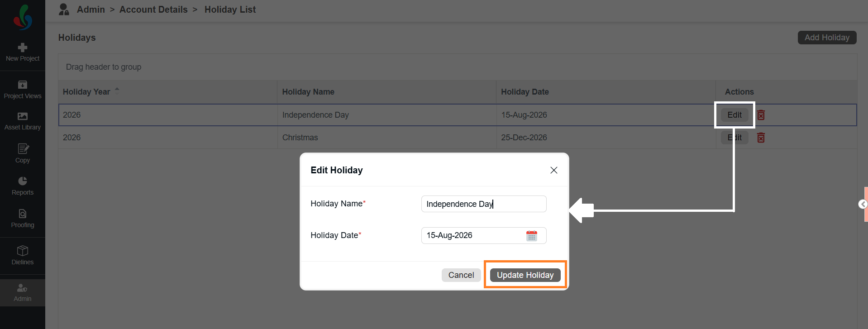The width and height of the screenshot is (868, 329).
Task: Delete the Independence Day holiday
Action: tap(761, 115)
